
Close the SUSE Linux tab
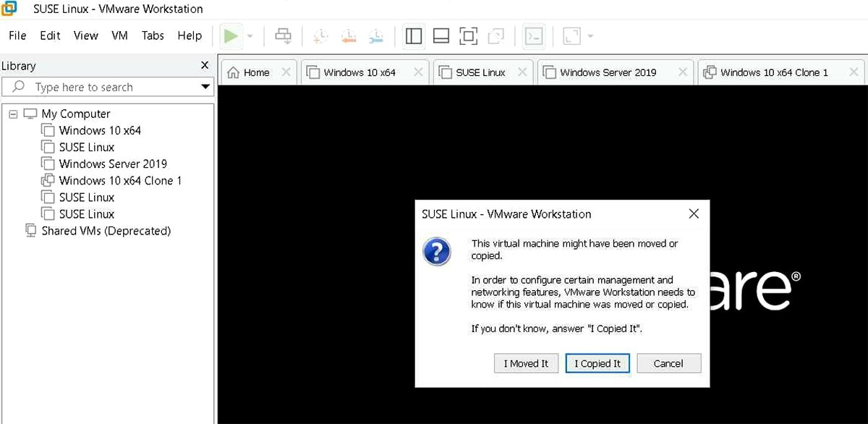coord(522,72)
